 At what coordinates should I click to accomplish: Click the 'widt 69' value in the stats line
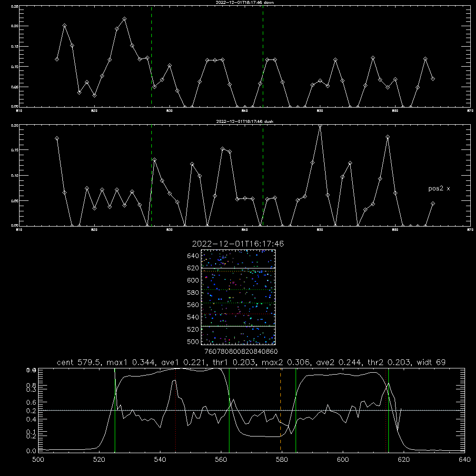[431, 362]
